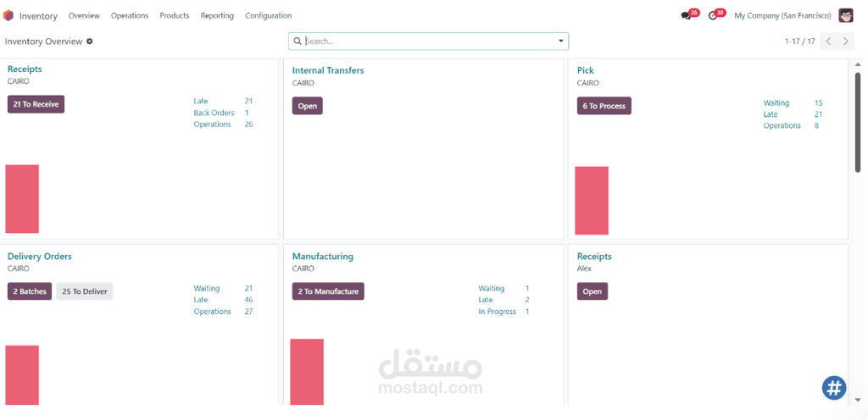Viewport: 868px width, 420px height.
Task: Open the Operations menu
Action: (x=130, y=15)
